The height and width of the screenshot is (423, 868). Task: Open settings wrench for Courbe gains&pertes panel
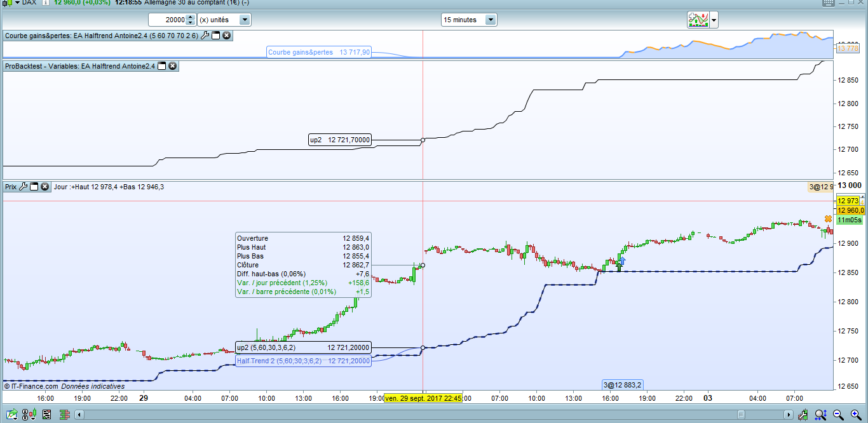[x=205, y=36]
